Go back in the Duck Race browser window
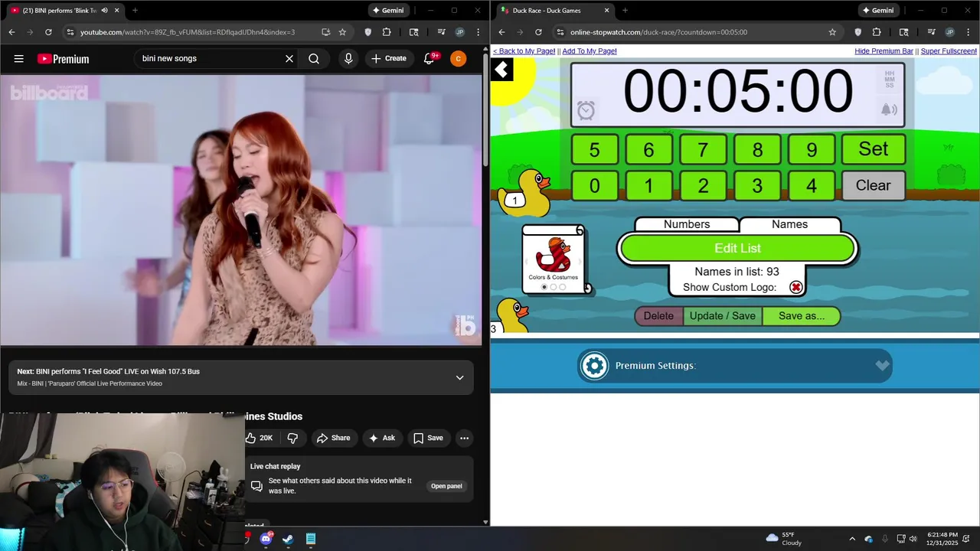 coord(501,32)
